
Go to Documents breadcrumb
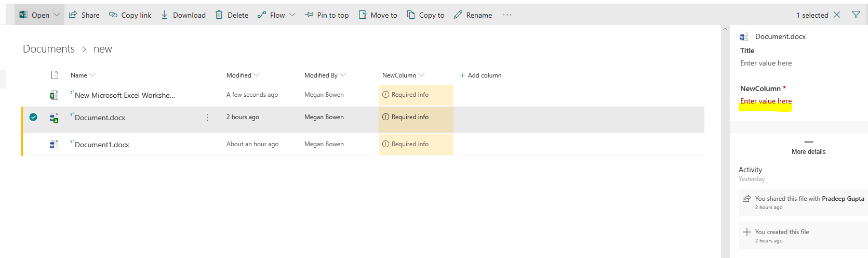[x=49, y=49]
